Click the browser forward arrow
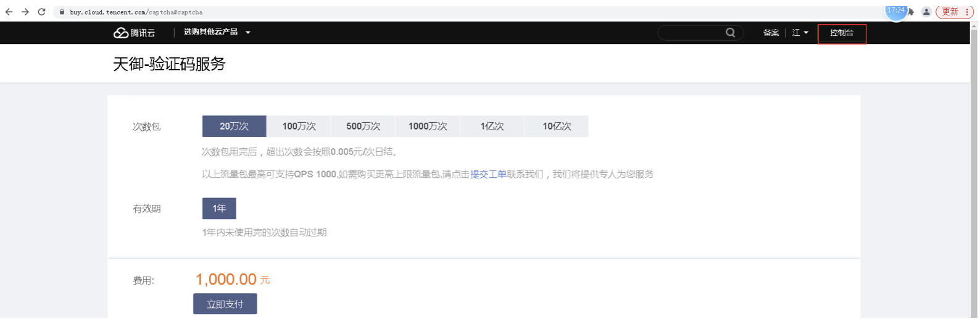 pos(25,12)
